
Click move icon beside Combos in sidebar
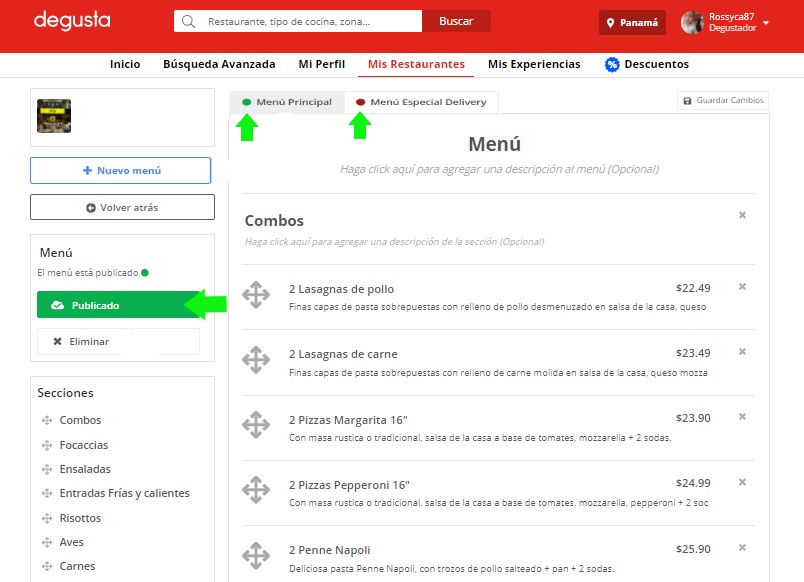[47, 420]
